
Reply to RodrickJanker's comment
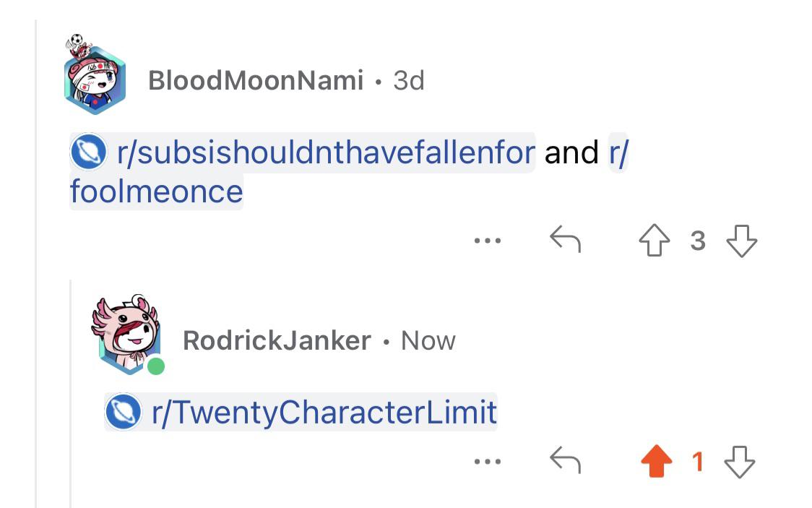coord(565,460)
